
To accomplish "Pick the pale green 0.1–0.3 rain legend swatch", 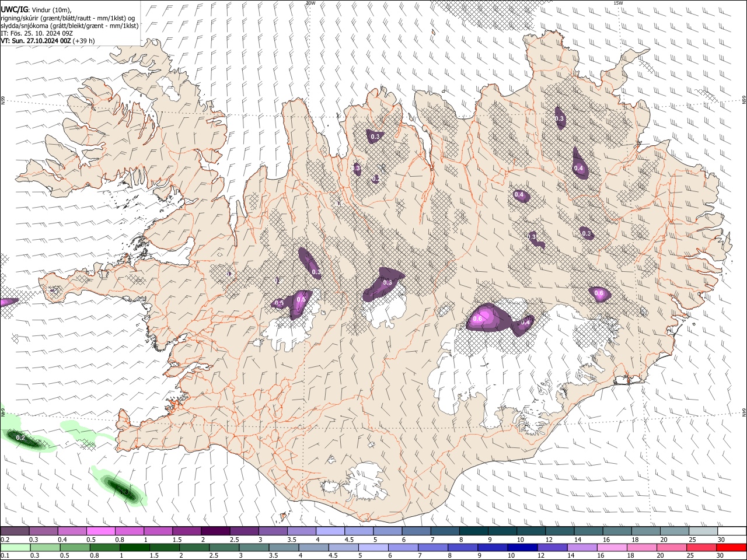I will click(15, 547).
